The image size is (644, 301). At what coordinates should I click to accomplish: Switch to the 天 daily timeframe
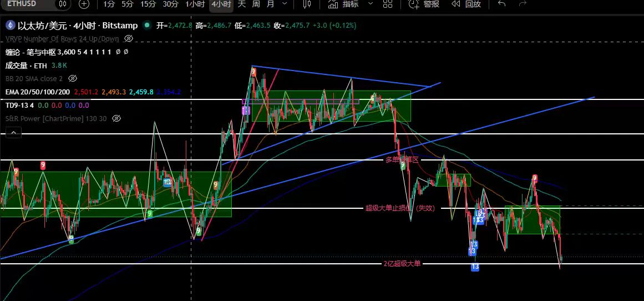[242, 4]
